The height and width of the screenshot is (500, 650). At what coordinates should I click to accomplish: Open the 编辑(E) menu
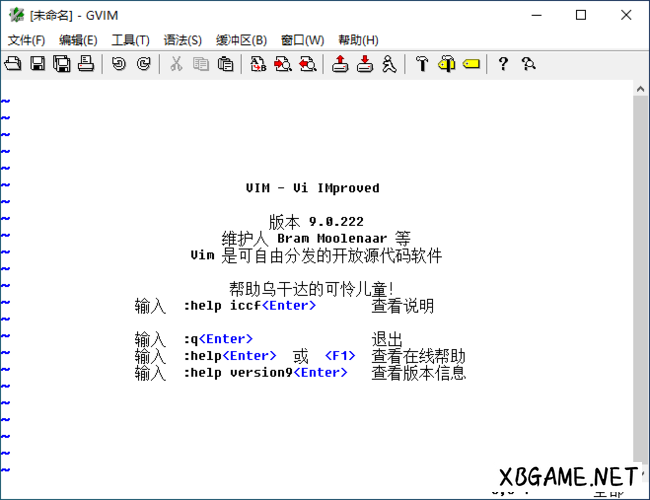(78, 40)
